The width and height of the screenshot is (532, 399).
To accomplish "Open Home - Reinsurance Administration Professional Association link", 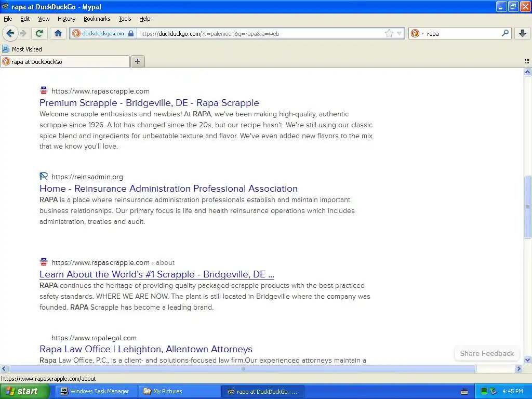I will coord(168,188).
